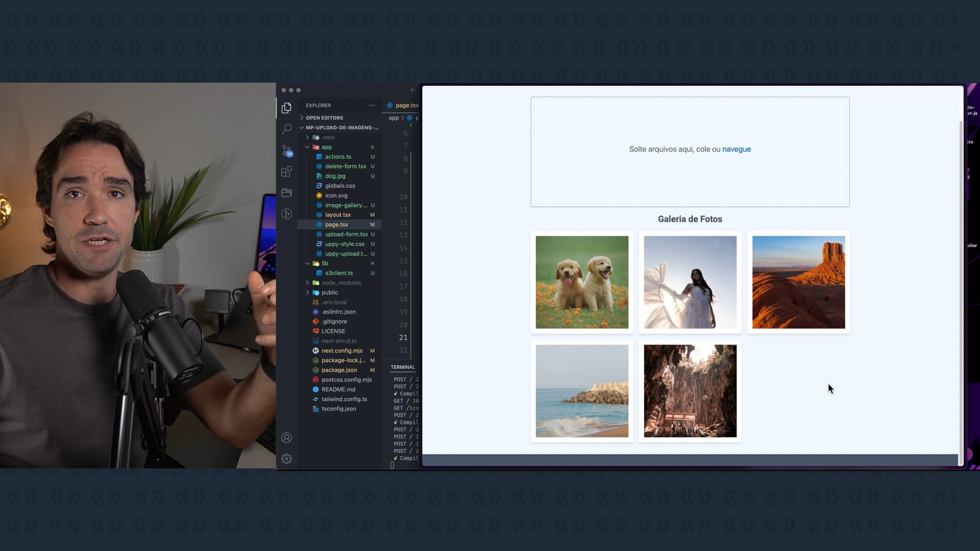Open the Extensions view icon

coord(286,171)
